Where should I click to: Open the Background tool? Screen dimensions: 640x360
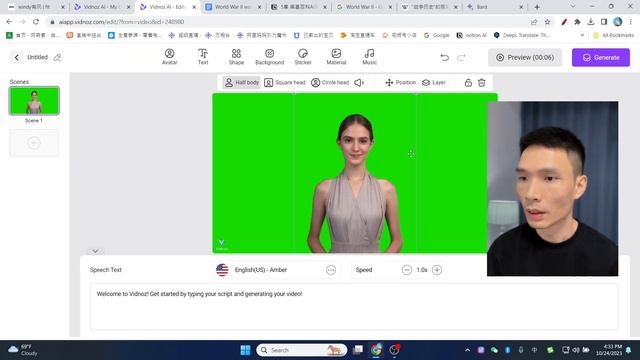click(269, 57)
